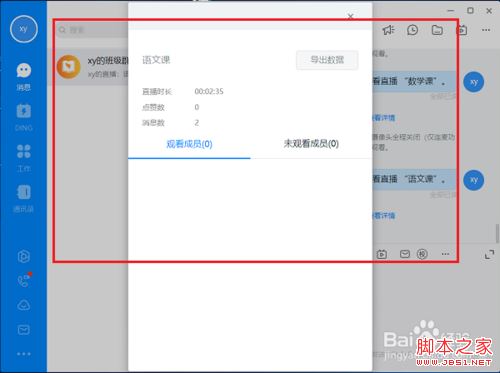The width and height of the screenshot is (500, 373).
Task: Open details link under 数学课 message
Action: click(384, 118)
